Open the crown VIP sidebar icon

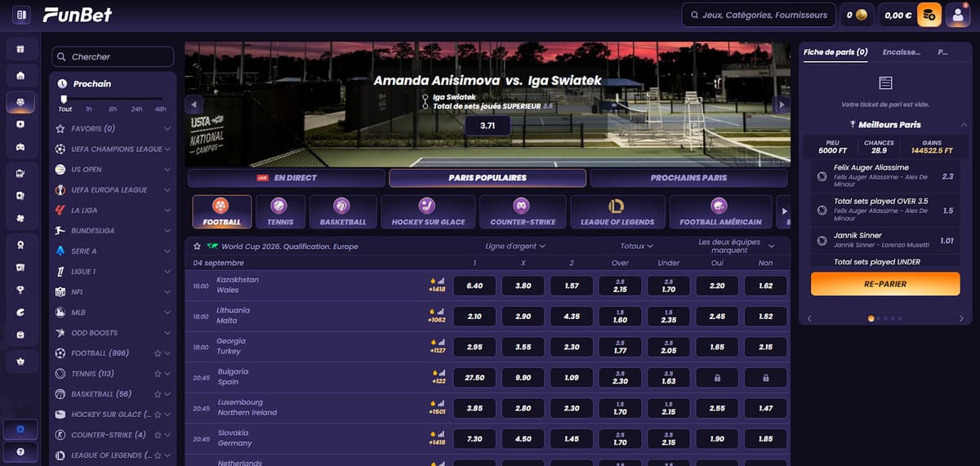(x=20, y=360)
